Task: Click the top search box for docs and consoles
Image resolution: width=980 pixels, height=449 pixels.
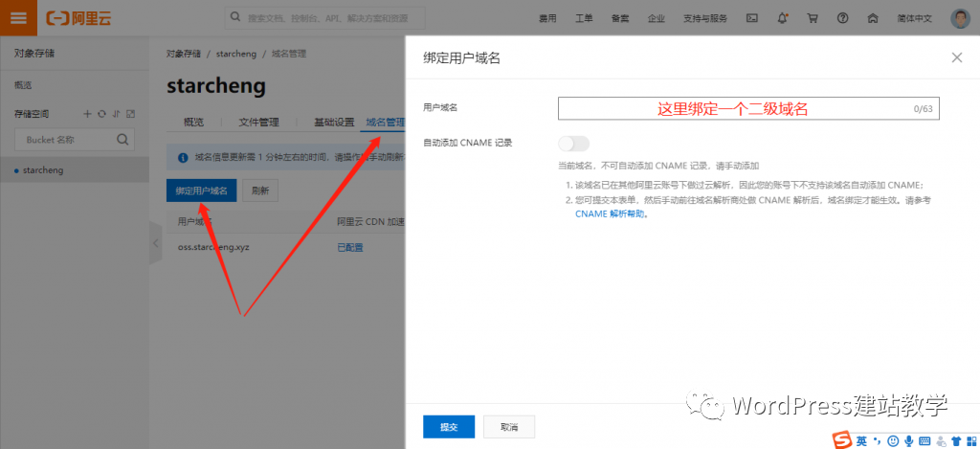Action: click(x=325, y=17)
